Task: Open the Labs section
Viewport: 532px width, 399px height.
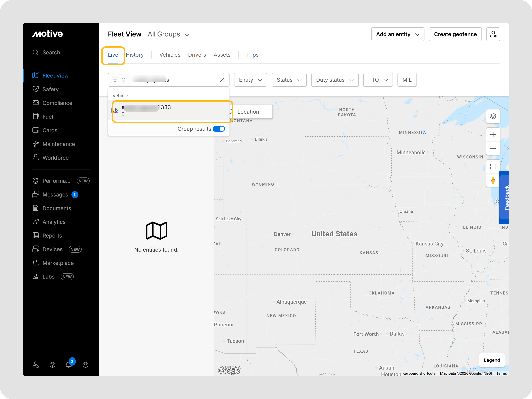Action: [x=53, y=277]
